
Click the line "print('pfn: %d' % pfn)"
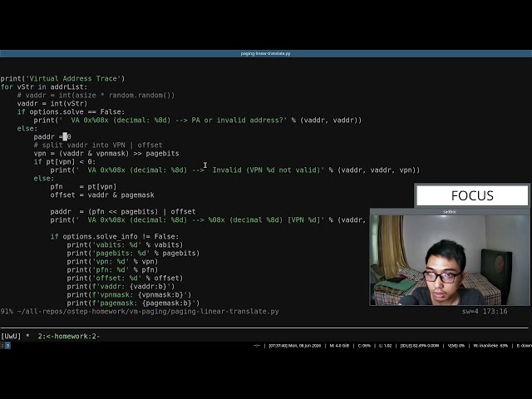(x=112, y=269)
